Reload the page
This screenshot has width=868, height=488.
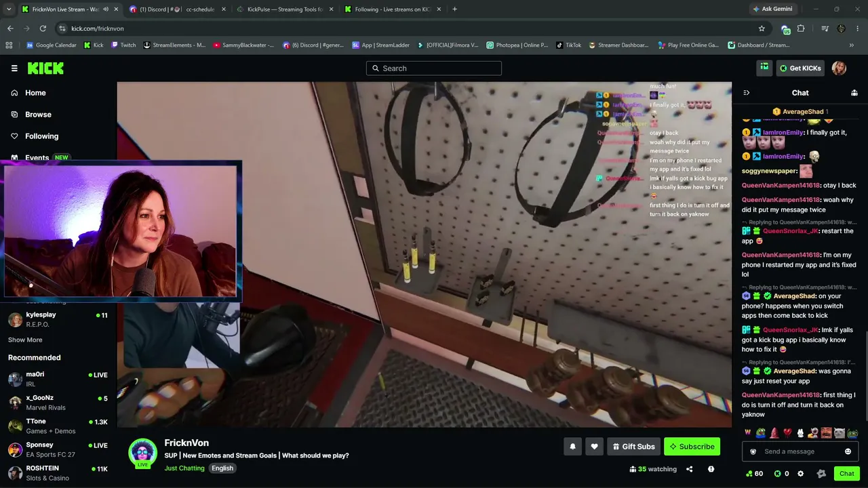click(43, 28)
